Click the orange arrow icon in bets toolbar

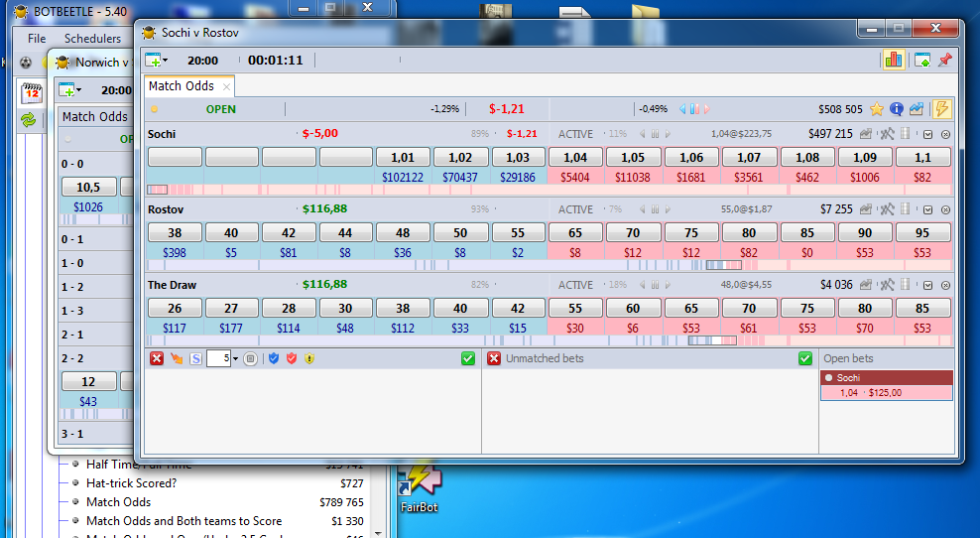tap(177, 358)
